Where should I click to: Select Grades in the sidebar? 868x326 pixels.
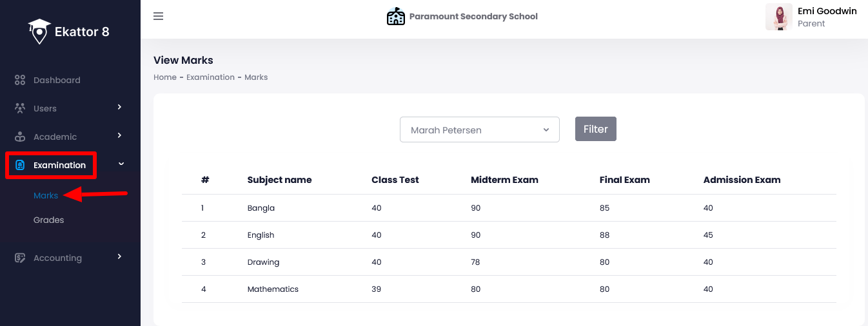[48, 220]
